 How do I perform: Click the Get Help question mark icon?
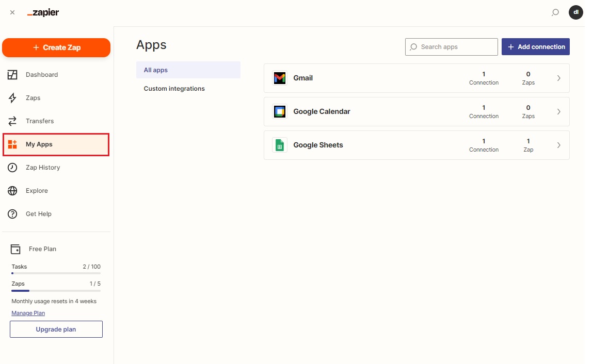(13, 214)
